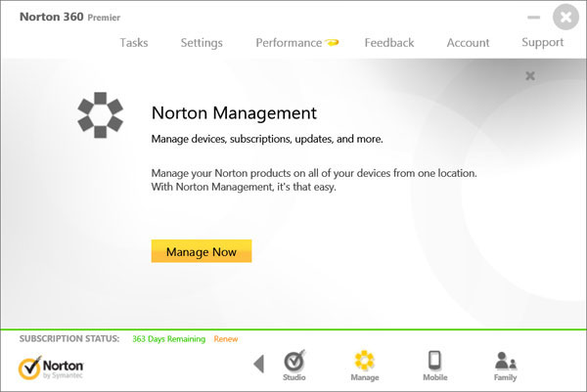
Task: Open the Settings menu
Action: pyautogui.click(x=202, y=43)
